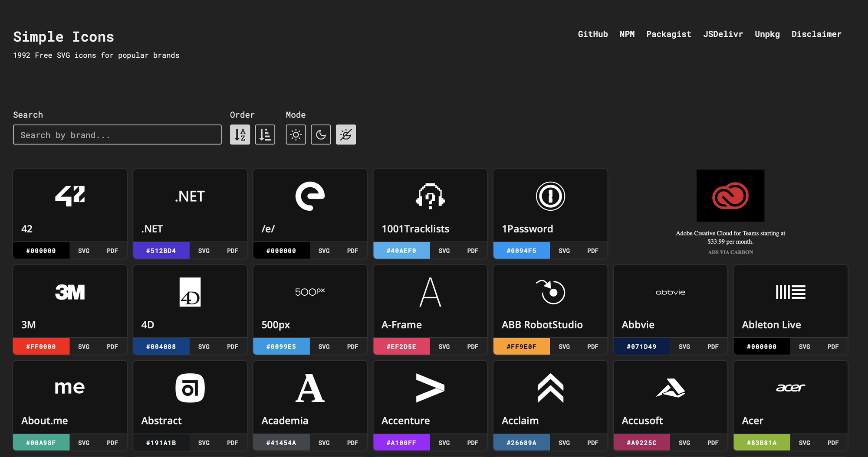The image size is (868, 457).
Task: Copy 1001Tracklists color #40AEF0 swatch
Action: (x=401, y=251)
